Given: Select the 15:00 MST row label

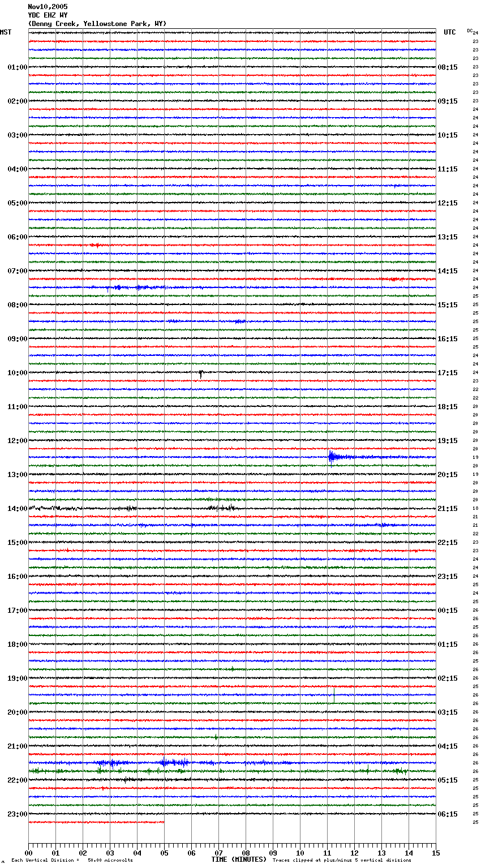Looking at the screenshot, I should (17, 543).
